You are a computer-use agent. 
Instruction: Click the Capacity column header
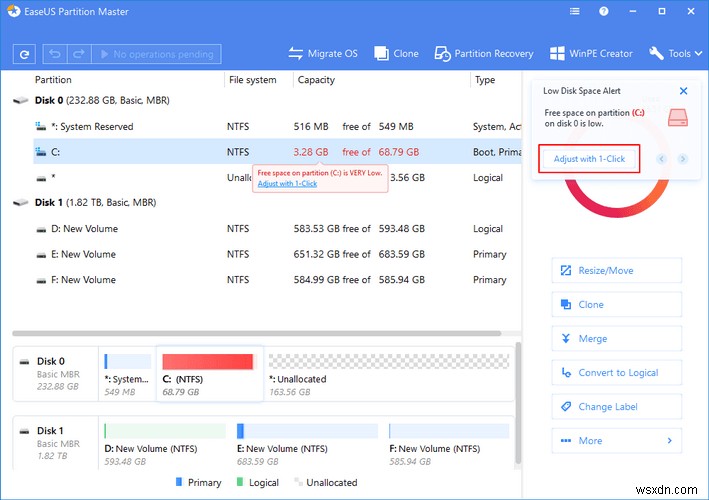point(316,80)
